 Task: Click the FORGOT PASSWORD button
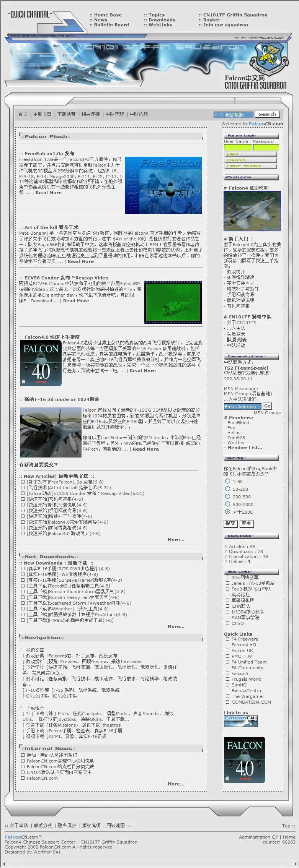point(250,166)
